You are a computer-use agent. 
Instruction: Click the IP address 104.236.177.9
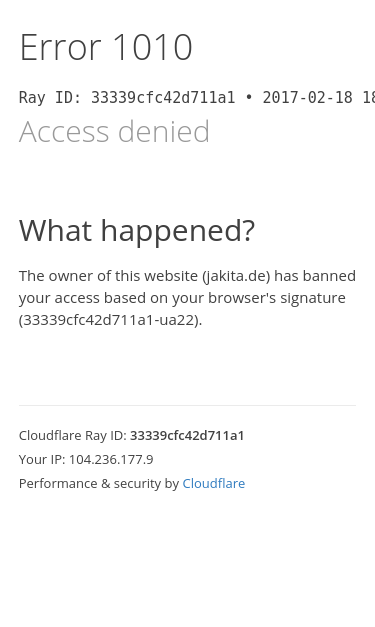[111, 459]
